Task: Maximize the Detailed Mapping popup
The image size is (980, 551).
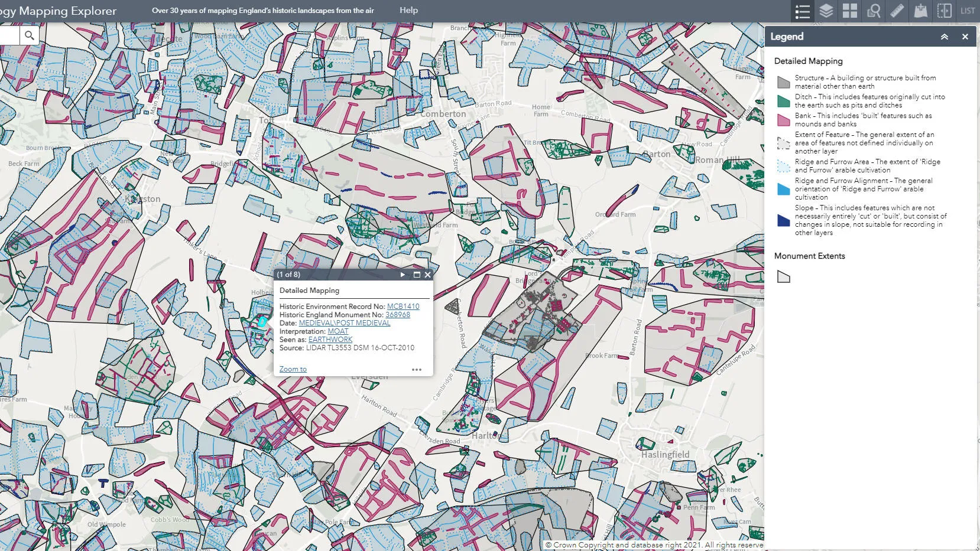Action: (417, 275)
